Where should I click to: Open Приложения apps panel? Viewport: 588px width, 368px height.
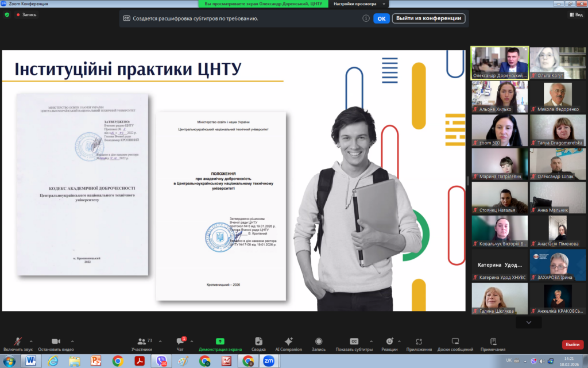tap(419, 342)
